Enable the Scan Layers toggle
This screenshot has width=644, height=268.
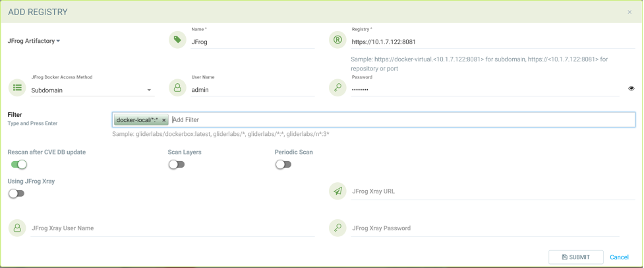click(176, 164)
